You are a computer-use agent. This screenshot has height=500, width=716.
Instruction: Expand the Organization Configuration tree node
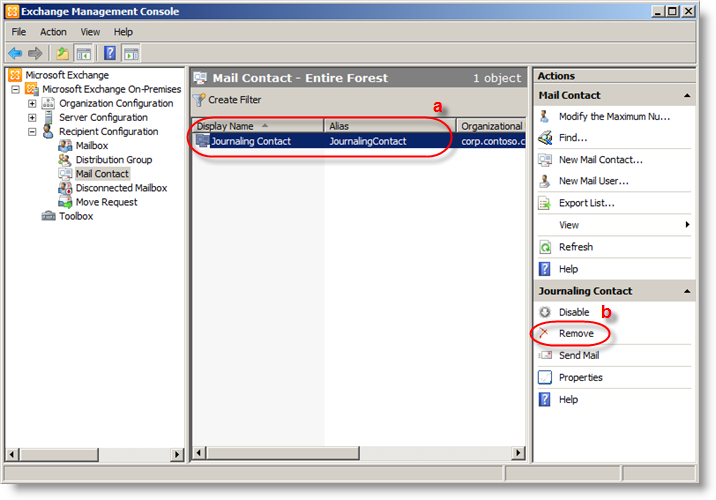pos(32,103)
